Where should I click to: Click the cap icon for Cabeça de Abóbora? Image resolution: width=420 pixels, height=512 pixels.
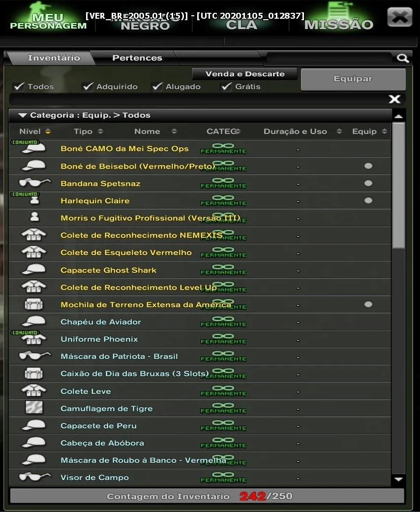pyautogui.click(x=33, y=443)
